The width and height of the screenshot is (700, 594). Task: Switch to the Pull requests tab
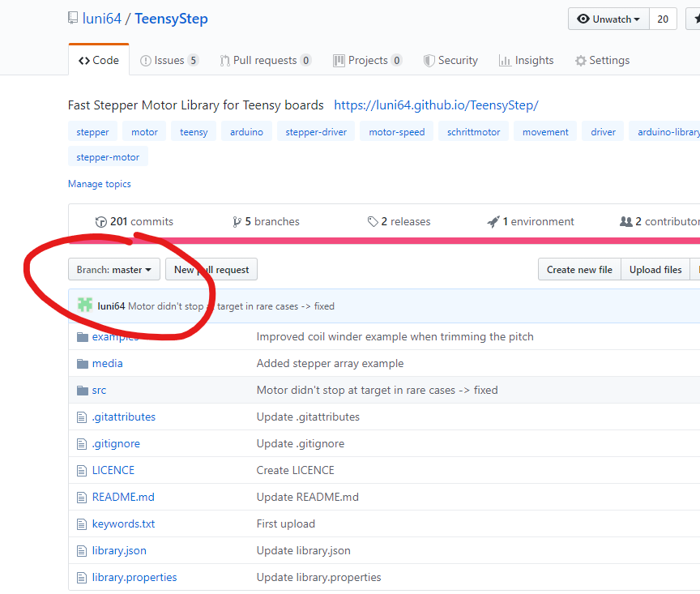click(265, 60)
